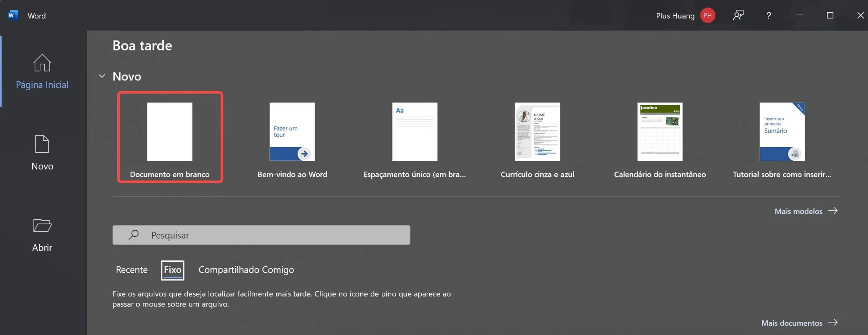The image size is (868, 335).
Task: Click the Novo section heading text
Action: [127, 76]
